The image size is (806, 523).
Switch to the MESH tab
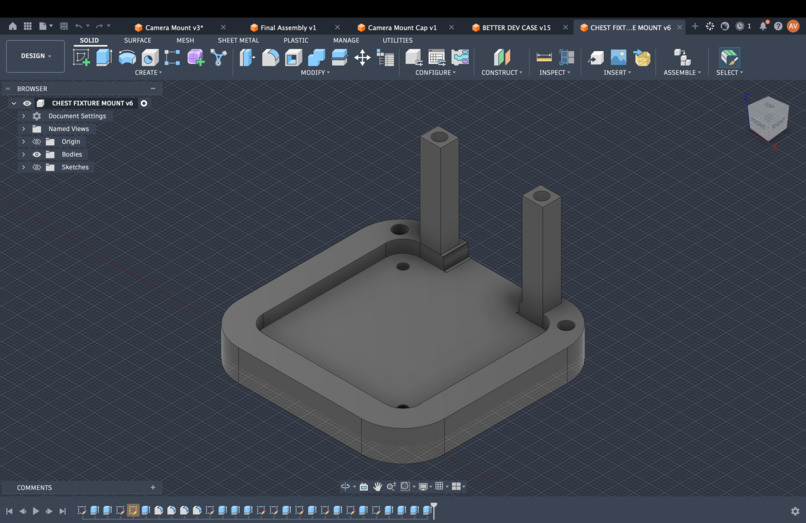pos(185,40)
